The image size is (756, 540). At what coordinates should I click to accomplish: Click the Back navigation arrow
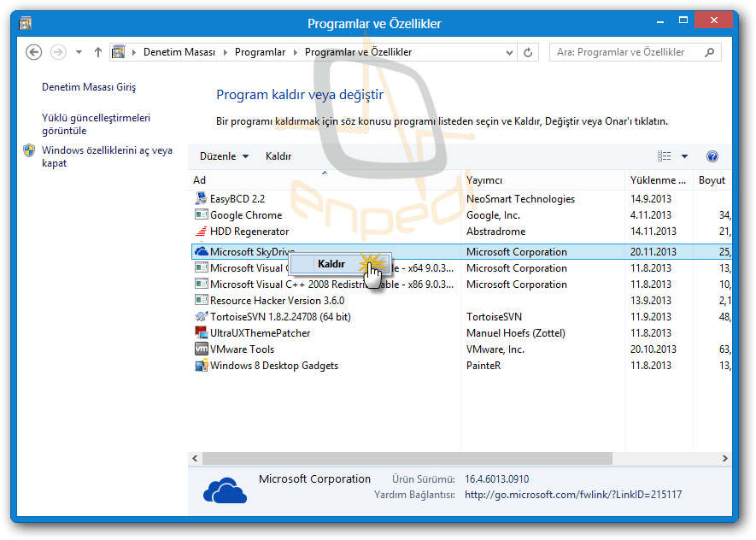[34, 52]
